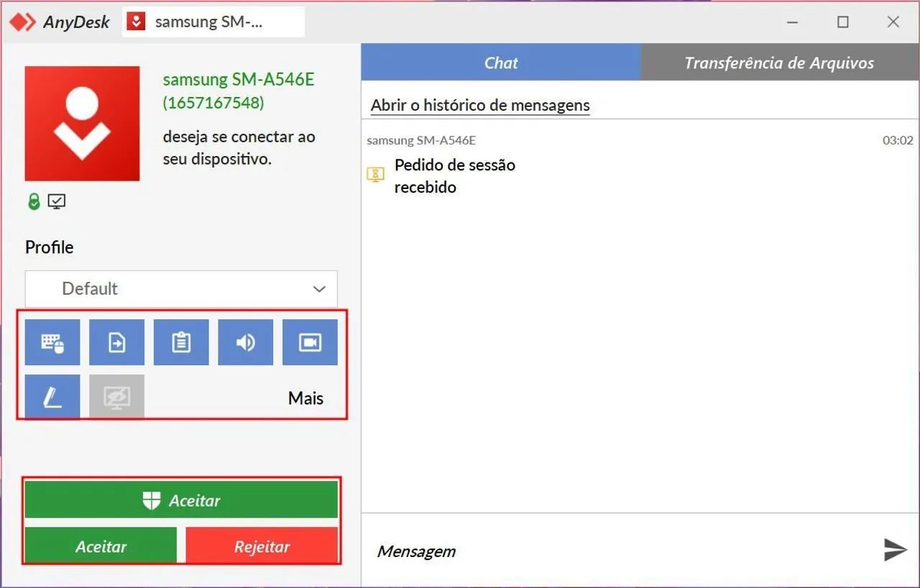
Task: Minimize the AnyDesk window
Action: [x=793, y=22]
